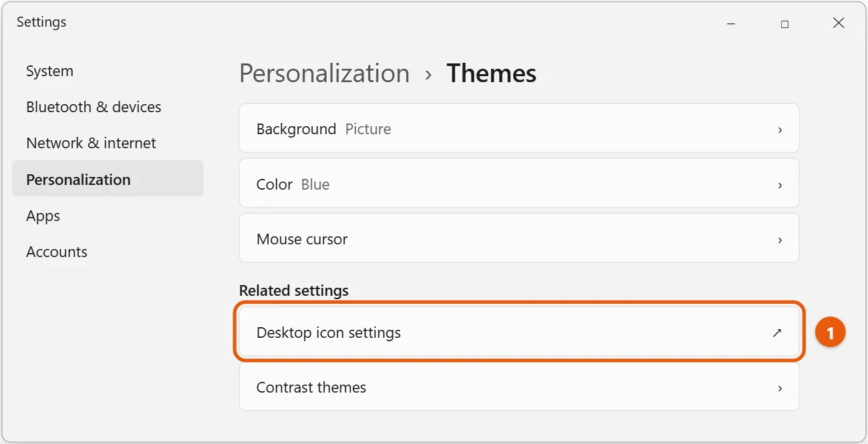Open Desktop icon settings
Screen dimensions: 868x444
point(519,332)
